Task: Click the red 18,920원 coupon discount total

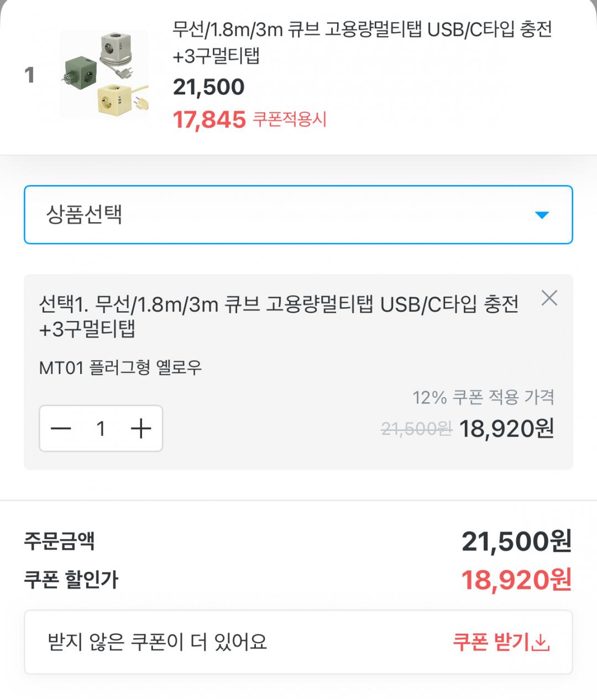Action: click(x=516, y=580)
